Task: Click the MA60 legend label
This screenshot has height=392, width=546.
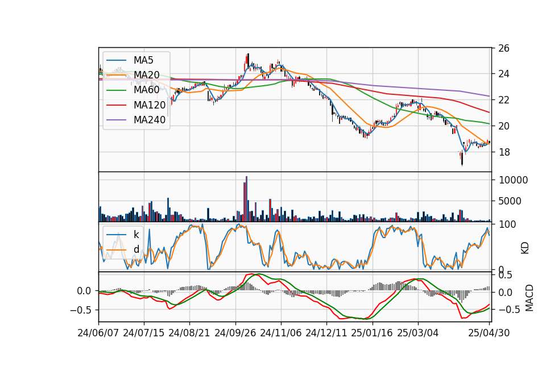Action: pos(146,90)
